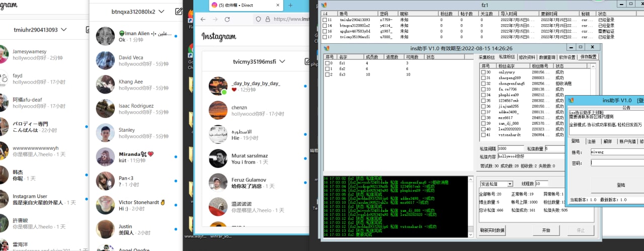Screen dimensions: 644x251
Task: Click the padlock icon in the address bar
Action: click(269, 19)
